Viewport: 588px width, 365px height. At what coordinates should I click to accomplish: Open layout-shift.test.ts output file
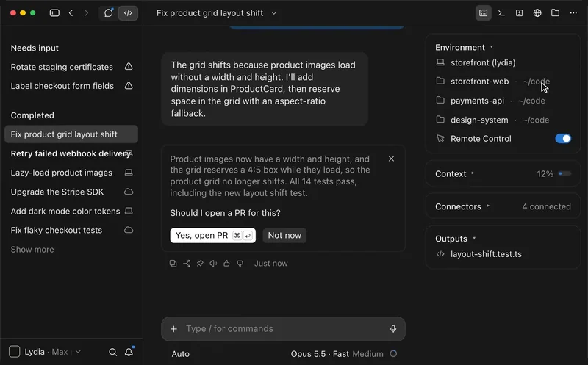pos(486,254)
